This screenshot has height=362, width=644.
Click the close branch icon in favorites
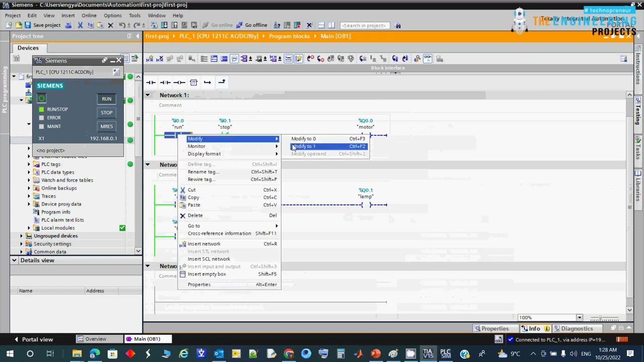pyautogui.click(x=221, y=82)
